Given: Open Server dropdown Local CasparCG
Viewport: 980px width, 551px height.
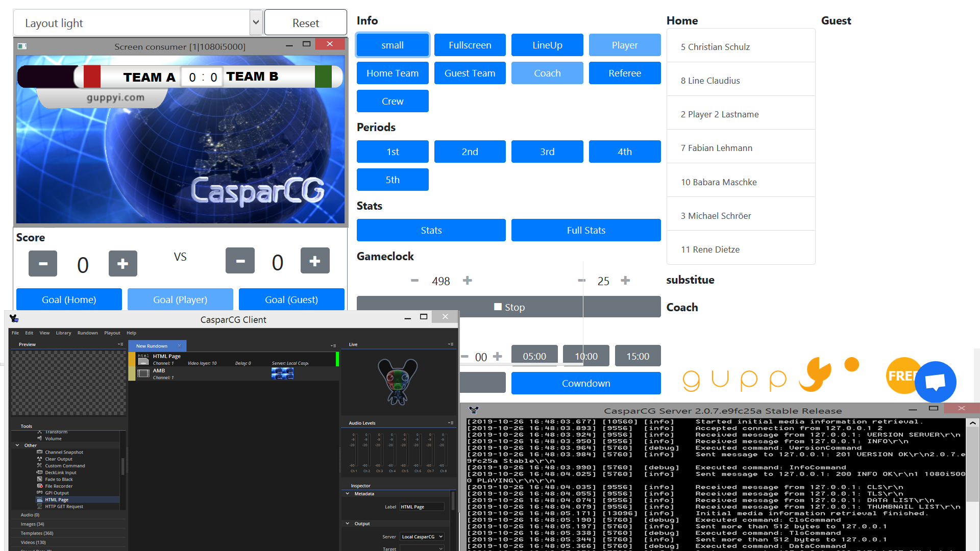Looking at the screenshot, I should pyautogui.click(x=422, y=537).
